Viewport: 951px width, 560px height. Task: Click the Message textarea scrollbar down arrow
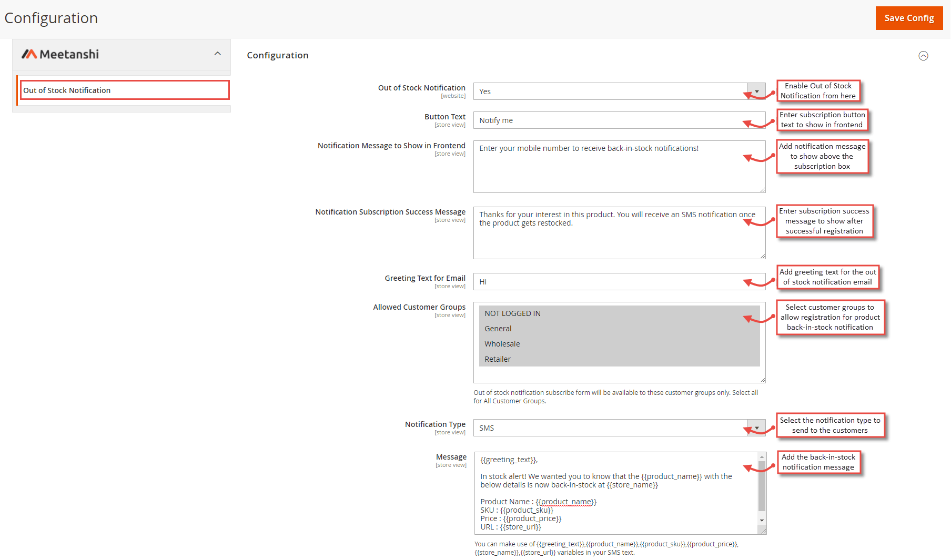coord(762,520)
